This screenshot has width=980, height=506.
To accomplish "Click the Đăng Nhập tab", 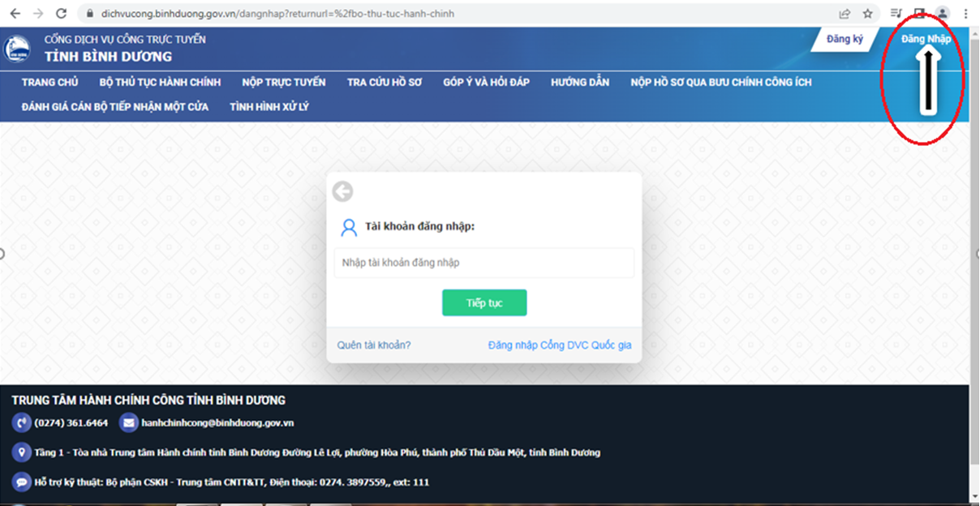I will (x=926, y=39).
